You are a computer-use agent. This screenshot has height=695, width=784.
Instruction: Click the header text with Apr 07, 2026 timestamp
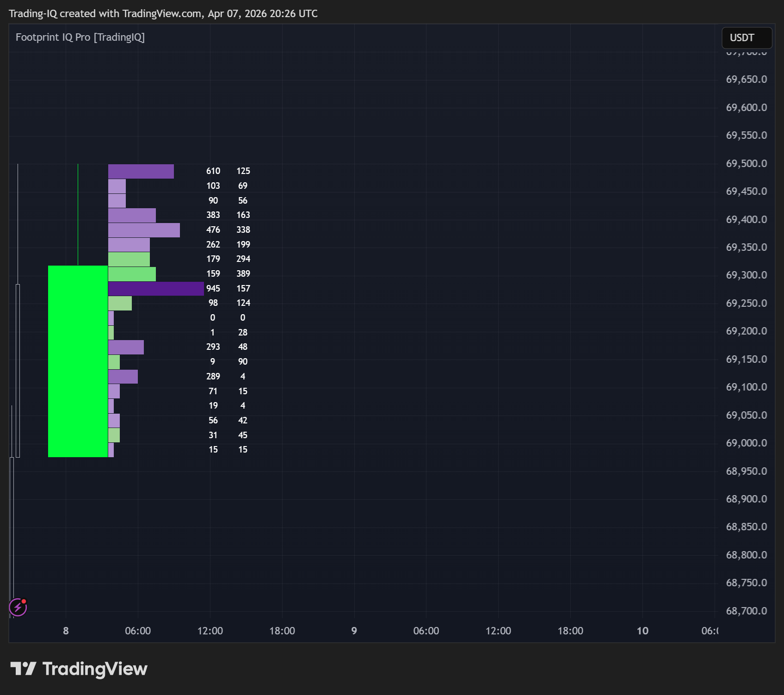coord(163,13)
